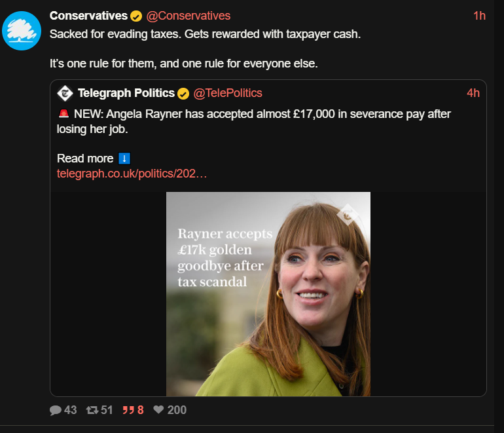
Task: Open the 4h timestamp of quoted tweet
Action: (x=473, y=93)
